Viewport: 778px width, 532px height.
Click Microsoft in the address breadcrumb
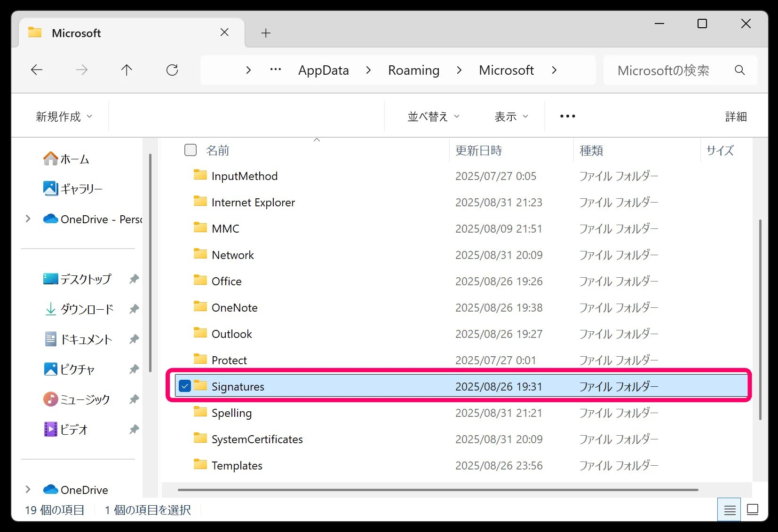point(507,70)
